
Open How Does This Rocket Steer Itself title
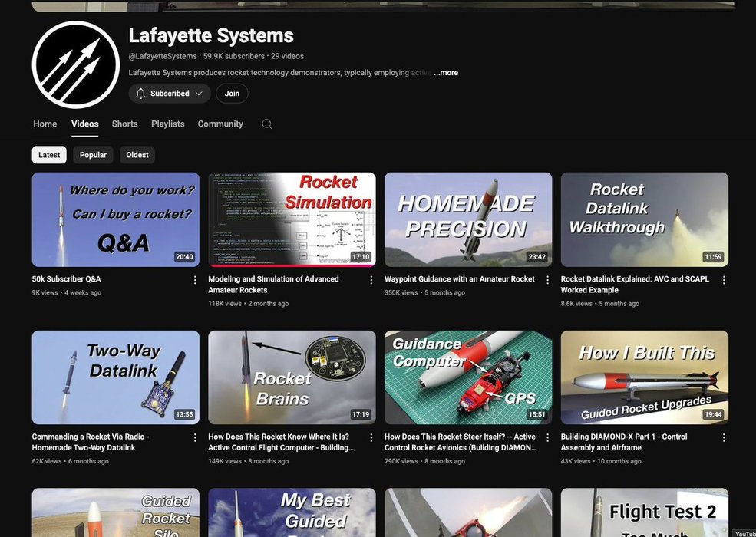click(461, 442)
